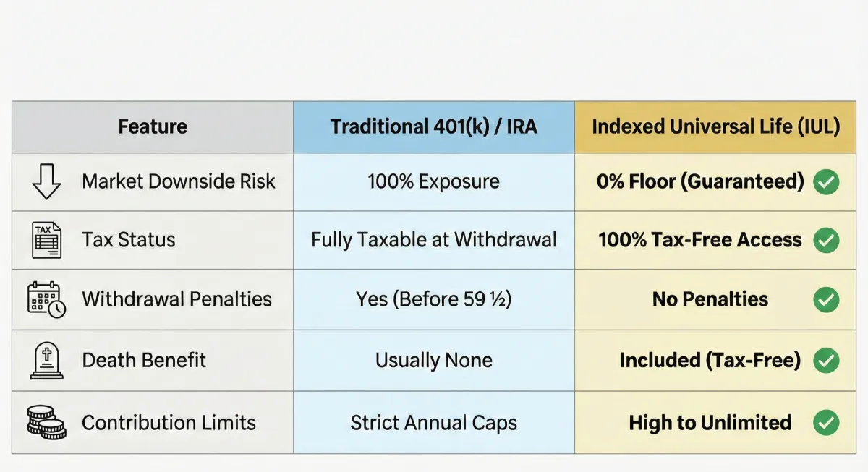This screenshot has width=868, height=472.
Task: Click the Strict Annual Caps cell
Action: [434, 423]
